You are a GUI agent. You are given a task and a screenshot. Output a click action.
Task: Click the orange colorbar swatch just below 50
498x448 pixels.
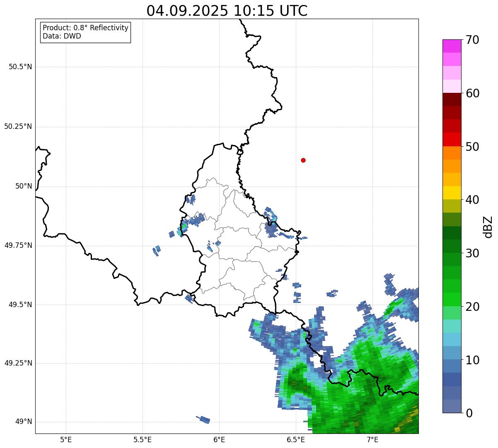[452, 153]
